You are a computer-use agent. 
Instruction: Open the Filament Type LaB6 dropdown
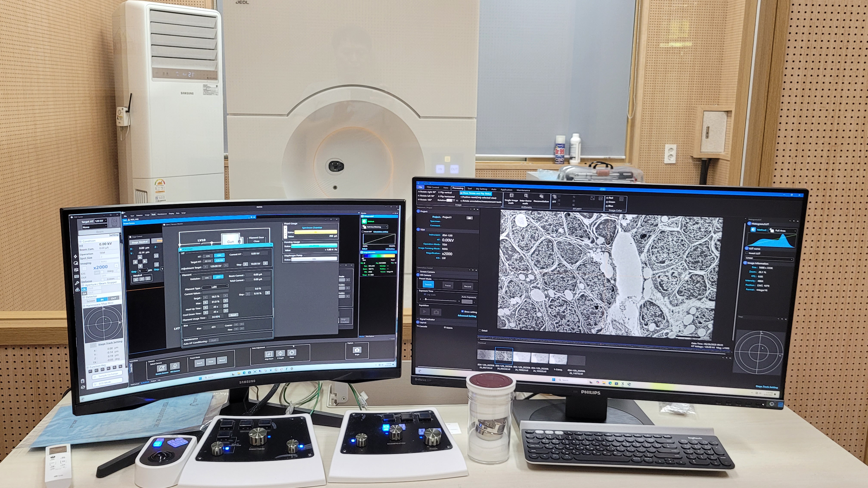tap(216, 287)
